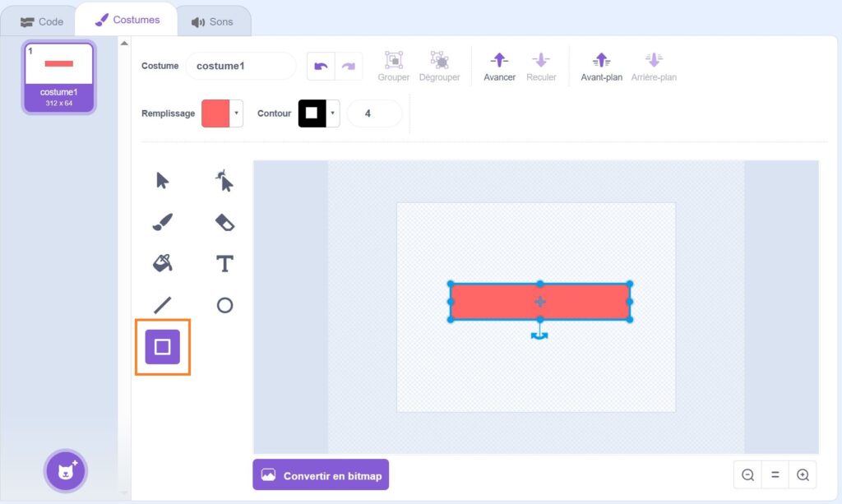This screenshot has height=504, width=842.
Task: Click the undo arrow button
Action: pyautogui.click(x=321, y=66)
